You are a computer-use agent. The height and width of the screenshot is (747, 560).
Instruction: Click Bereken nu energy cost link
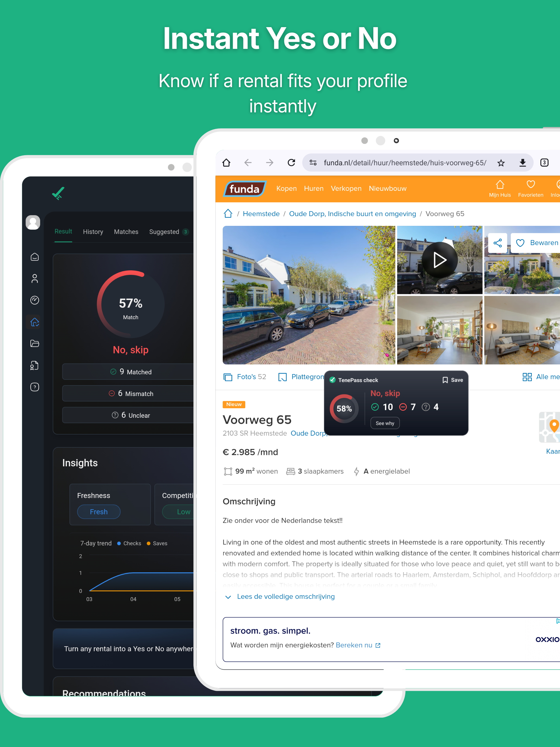point(358,645)
